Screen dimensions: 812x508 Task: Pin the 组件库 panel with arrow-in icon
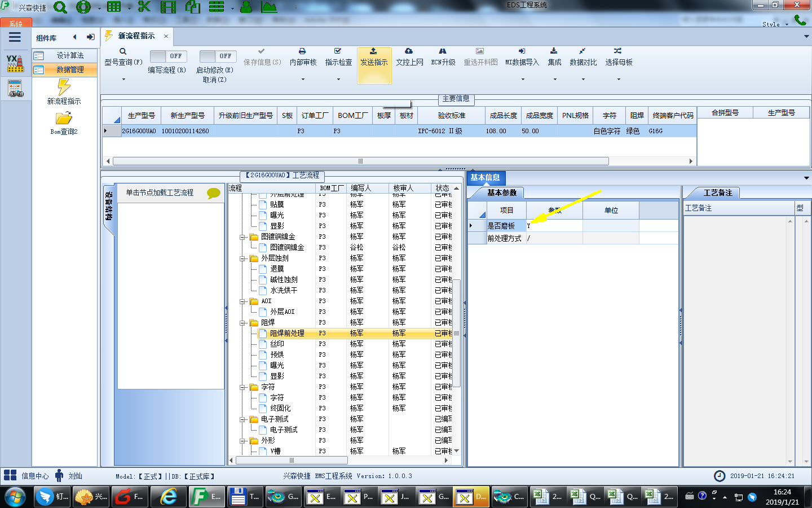90,37
